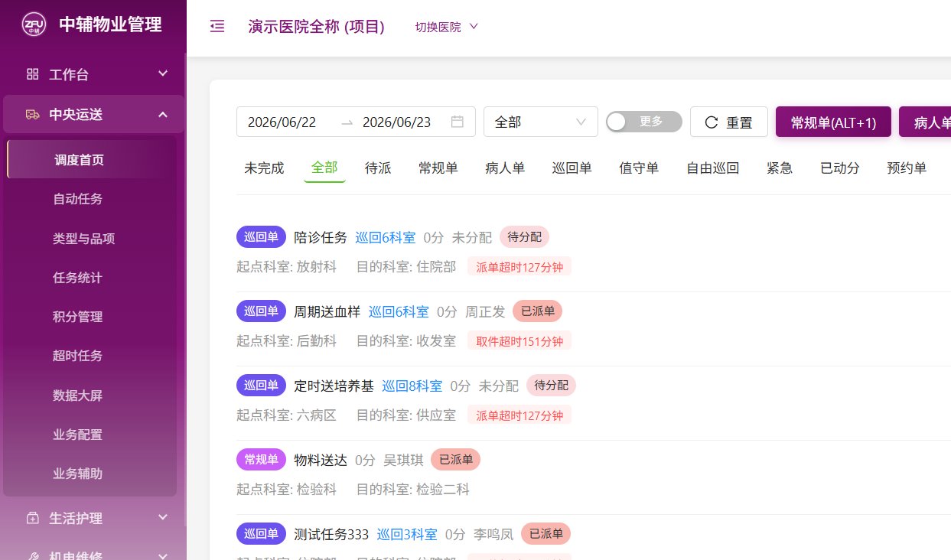Click the 常规单 badge on 物料送达

(262, 460)
